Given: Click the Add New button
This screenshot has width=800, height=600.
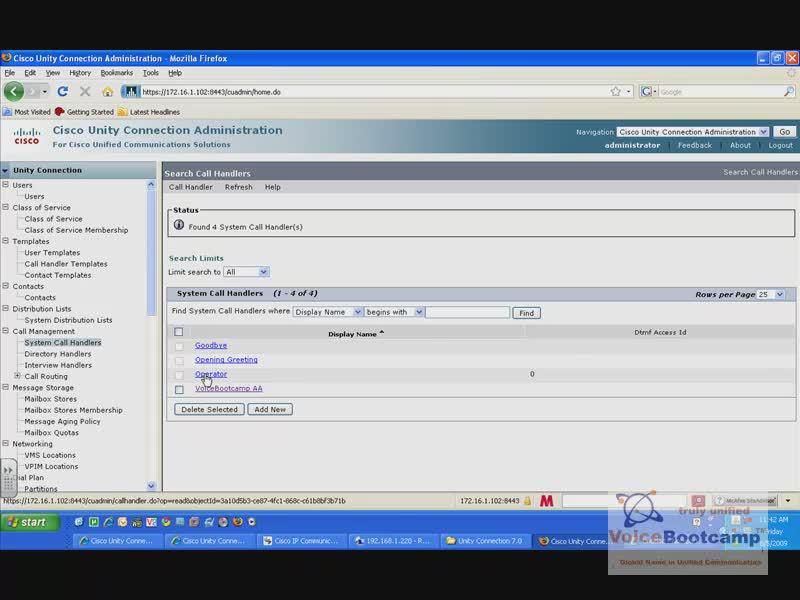Looking at the screenshot, I should click(270, 409).
